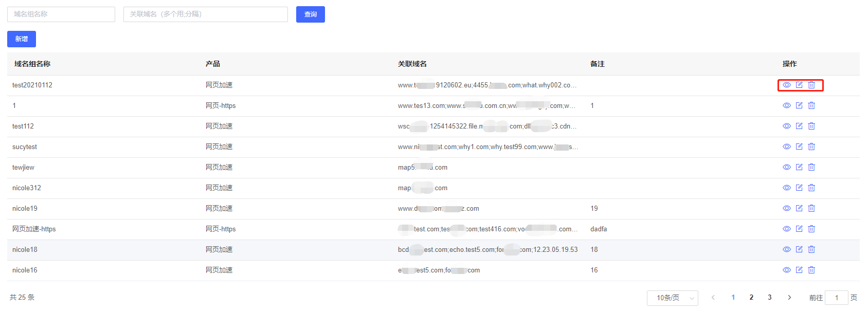Select page 1 in pagination

pos(733,297)
